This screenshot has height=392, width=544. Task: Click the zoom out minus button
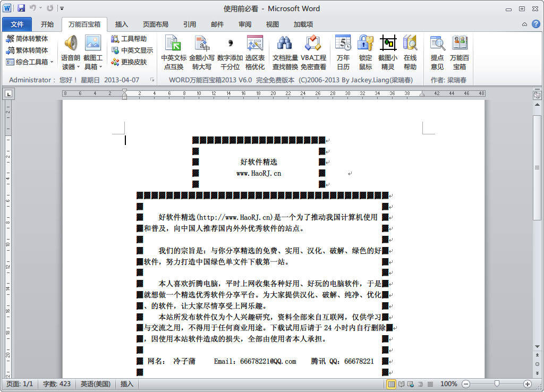coord(466,384)
